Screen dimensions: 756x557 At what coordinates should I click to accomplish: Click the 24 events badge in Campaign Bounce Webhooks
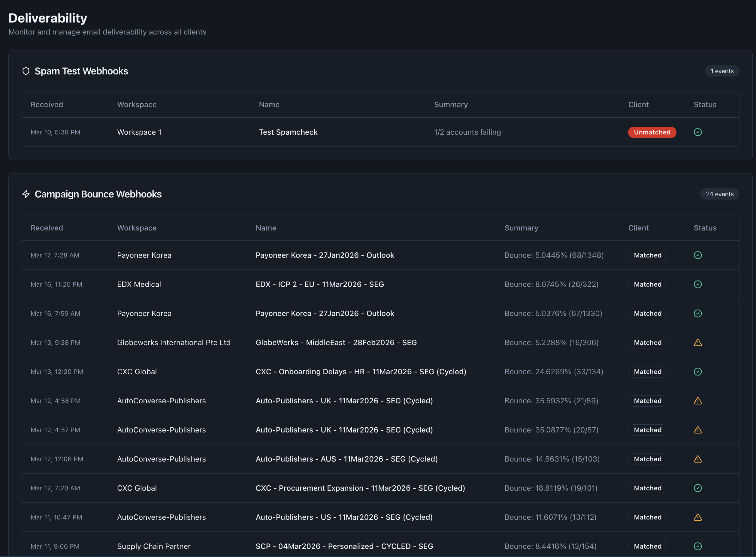720,194
